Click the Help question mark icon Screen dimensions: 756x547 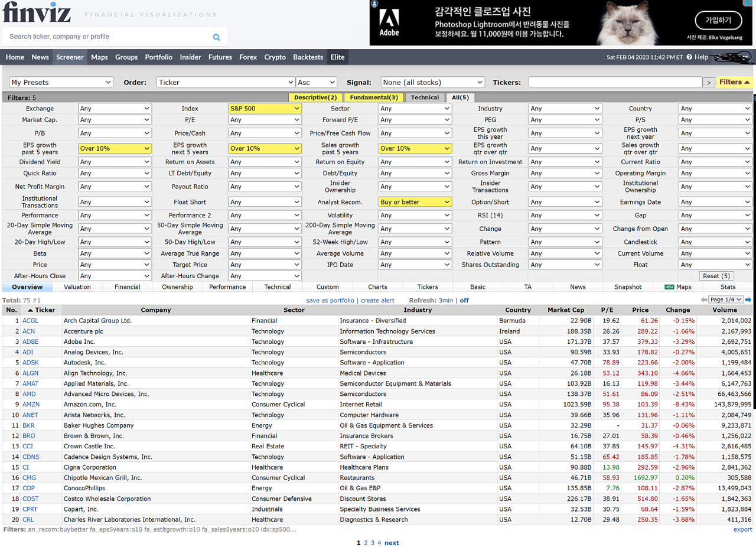click(x=689, y=57)
